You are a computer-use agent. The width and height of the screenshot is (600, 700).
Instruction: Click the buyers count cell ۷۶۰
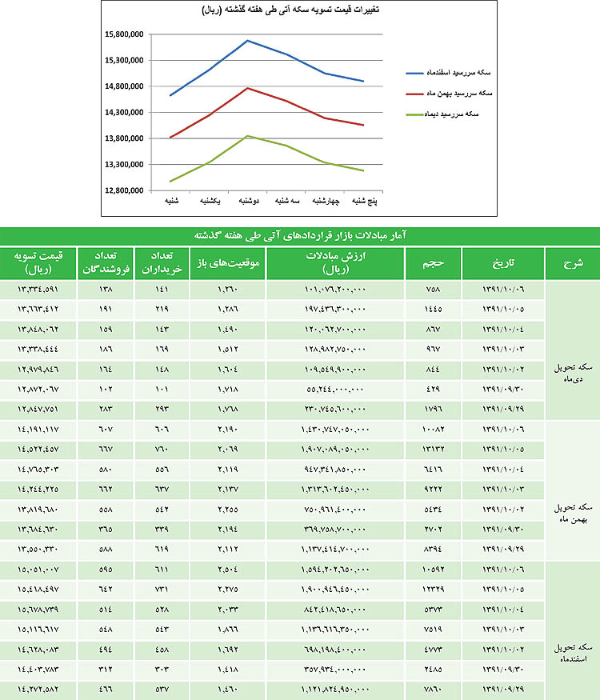point(162,449)
